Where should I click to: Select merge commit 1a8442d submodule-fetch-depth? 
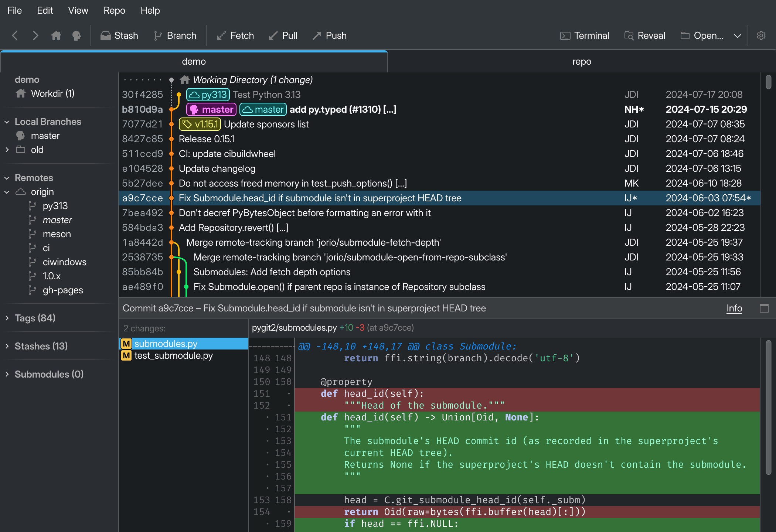click(x=440, y=242)
